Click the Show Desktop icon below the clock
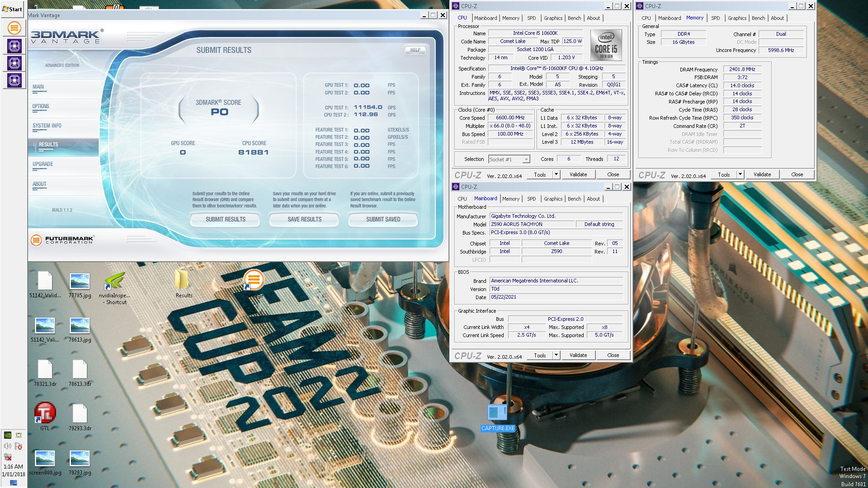 click(13, 483)
